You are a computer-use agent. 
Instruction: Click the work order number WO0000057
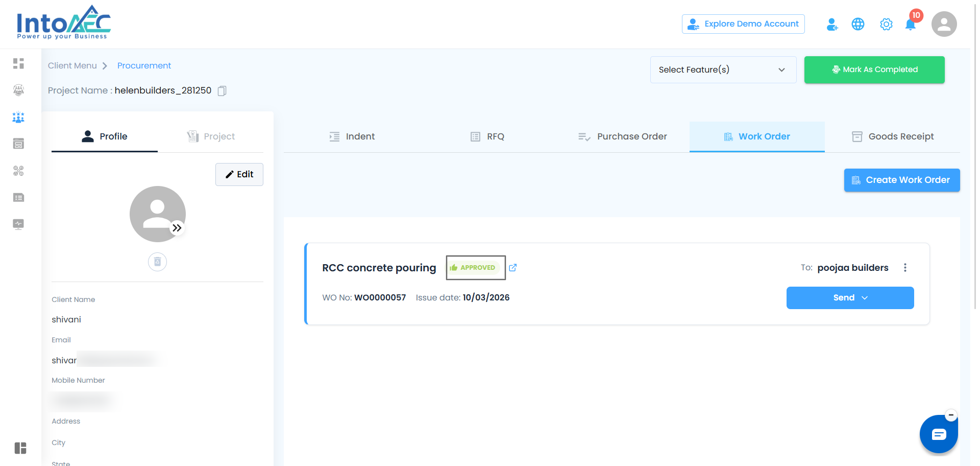tap(380, 298)
